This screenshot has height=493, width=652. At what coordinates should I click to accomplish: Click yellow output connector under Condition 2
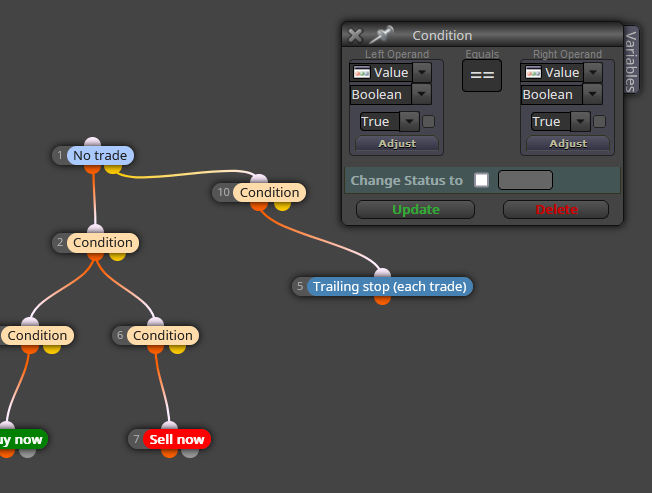(x=117, y=256)
